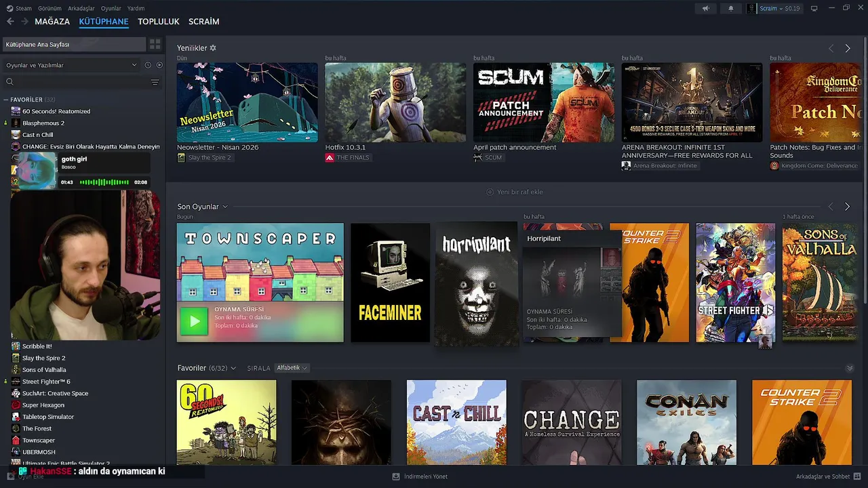Play Townscaper with green play button

[194, 321]
